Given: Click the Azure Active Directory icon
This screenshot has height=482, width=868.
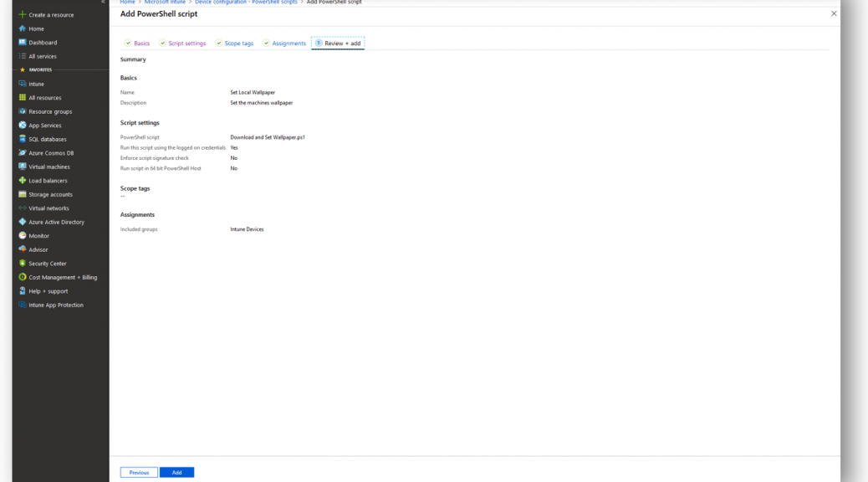Looking at the screenshot, I should tap(22, 222).
